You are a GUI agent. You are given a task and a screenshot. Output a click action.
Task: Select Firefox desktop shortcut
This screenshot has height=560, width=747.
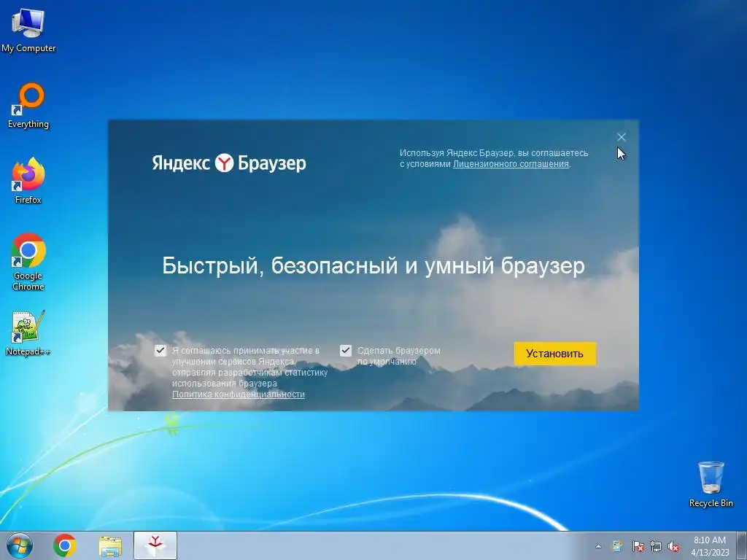[28, 181]
